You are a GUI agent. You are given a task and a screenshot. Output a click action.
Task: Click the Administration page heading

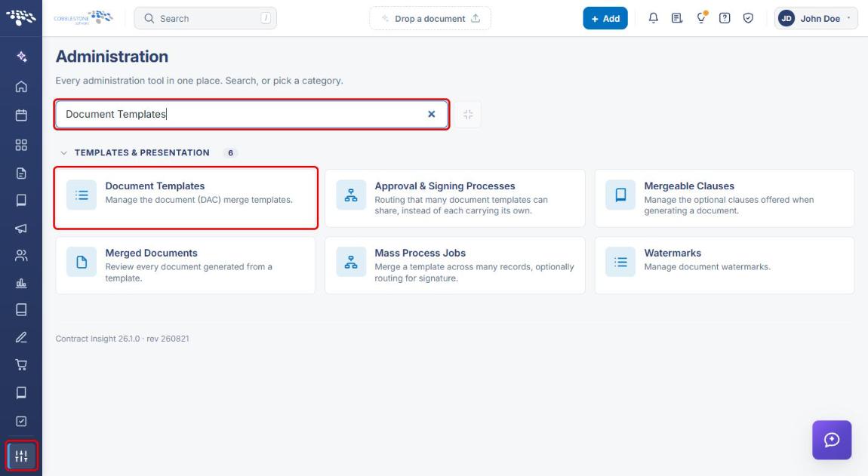[112, 57]
